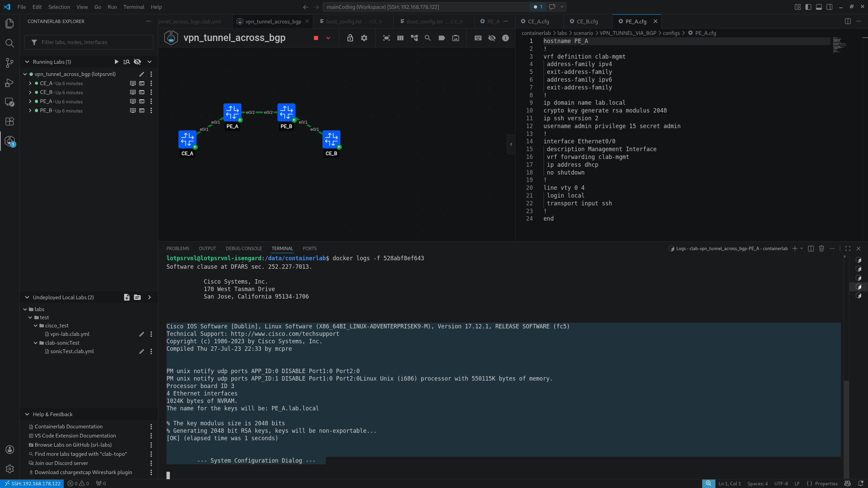The height and width of the screenshot is (488, 868).
Task: Toggle hidden eye icon in Running Labs header
Action: point(137,62)
